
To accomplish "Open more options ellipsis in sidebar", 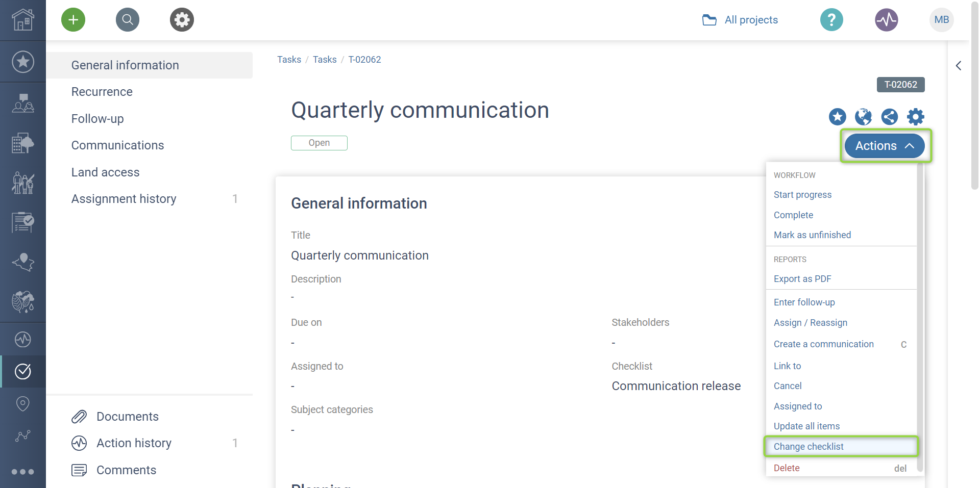I will tap(23, 472).
